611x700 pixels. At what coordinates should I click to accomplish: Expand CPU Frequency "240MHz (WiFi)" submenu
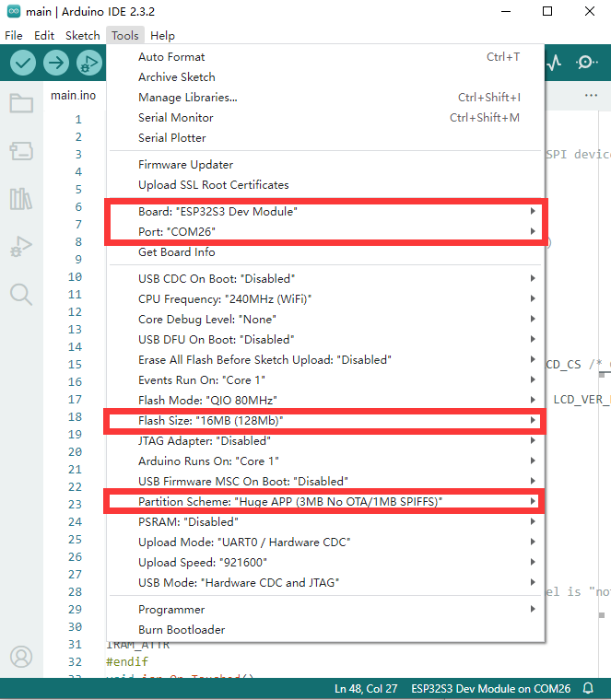[x=325, y=298]
